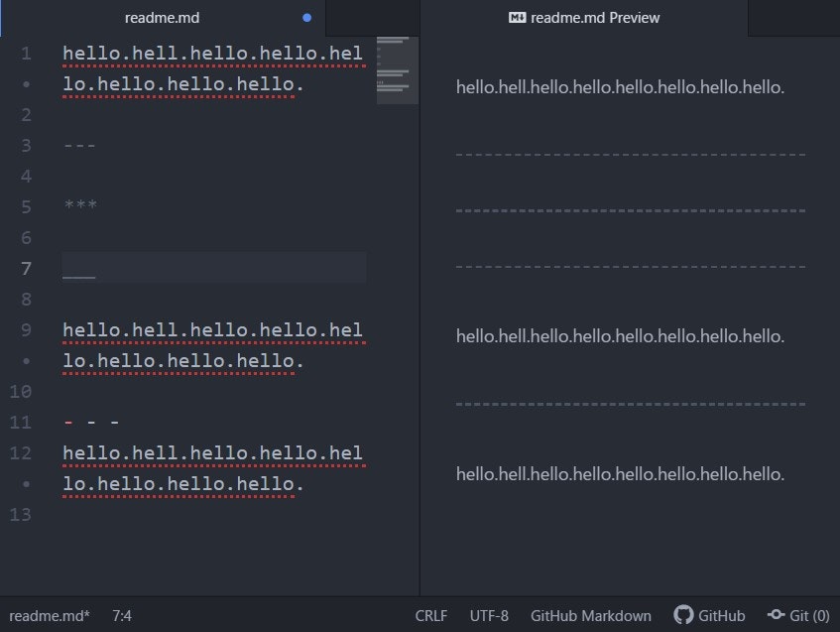Place cursor in the '- - -' text on line 11
This screenshot has width=840, height=632.
(91, 423)
